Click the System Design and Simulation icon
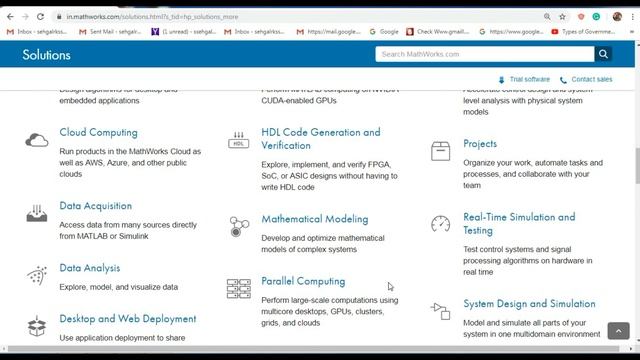Screen dimensions: 640x360 pyautogui.click(x=440, y=311)
